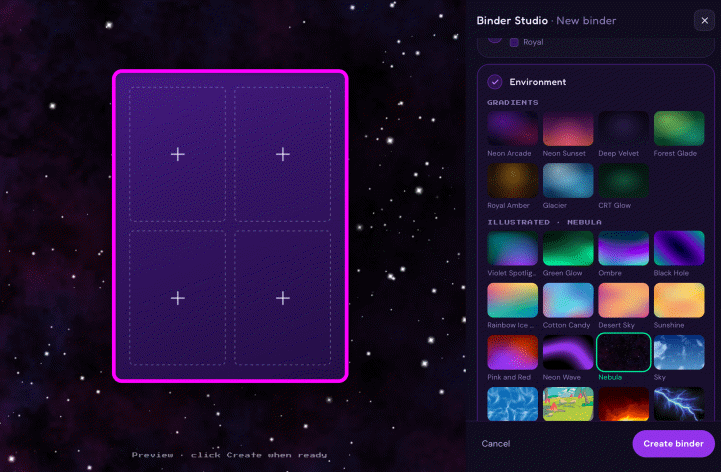Choose the Glacier gradient
This screenshot has width=721, height=472.
coord(568,180)
